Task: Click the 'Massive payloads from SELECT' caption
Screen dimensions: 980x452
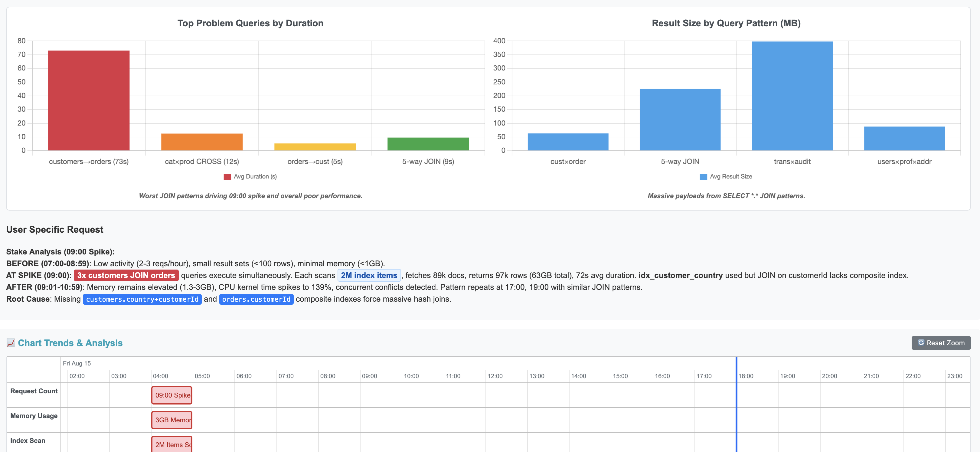Action: tap(726, 195)
